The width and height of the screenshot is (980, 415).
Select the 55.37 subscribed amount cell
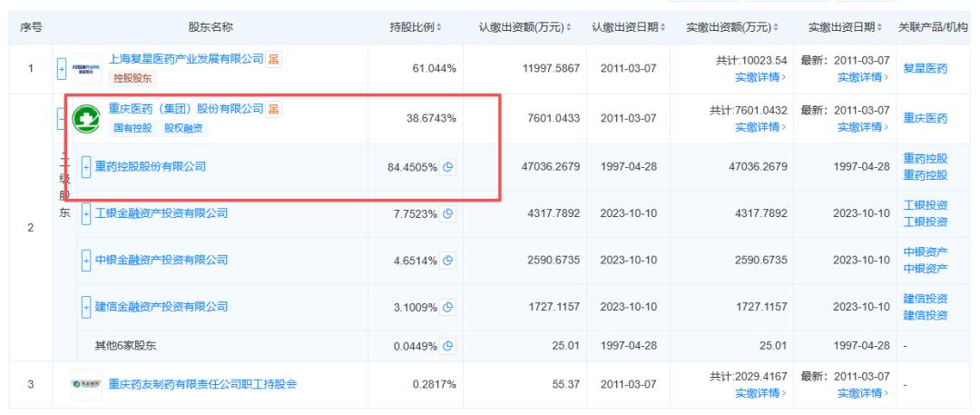pos(566,384)
